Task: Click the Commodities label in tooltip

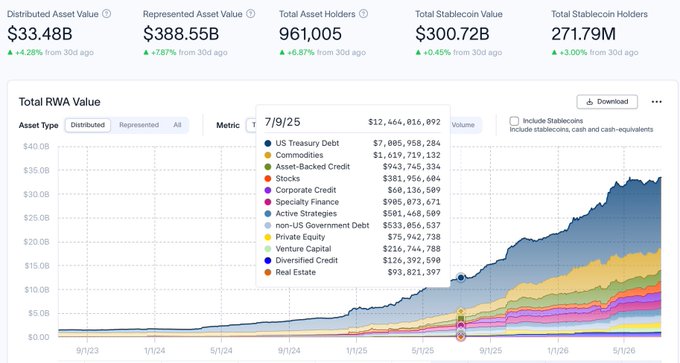Action: [299, 155]
